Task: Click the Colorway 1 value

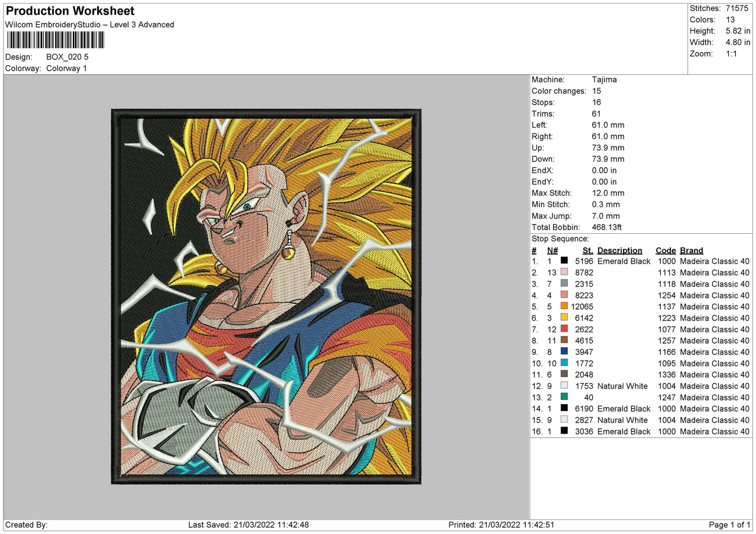Action: pos(66,69)
